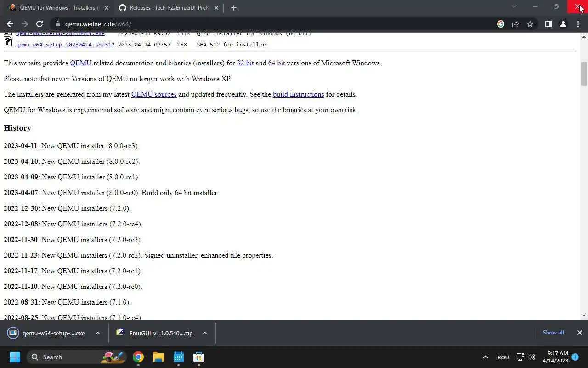This screenshot has height=368, width=588.
Task: Bookmark this page with the star
Action: click(x=530, y=24)
